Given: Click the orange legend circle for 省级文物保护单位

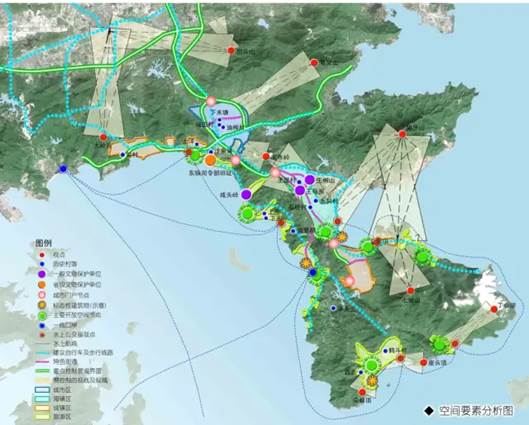Looking at the screenshot, I should [42, 284].
